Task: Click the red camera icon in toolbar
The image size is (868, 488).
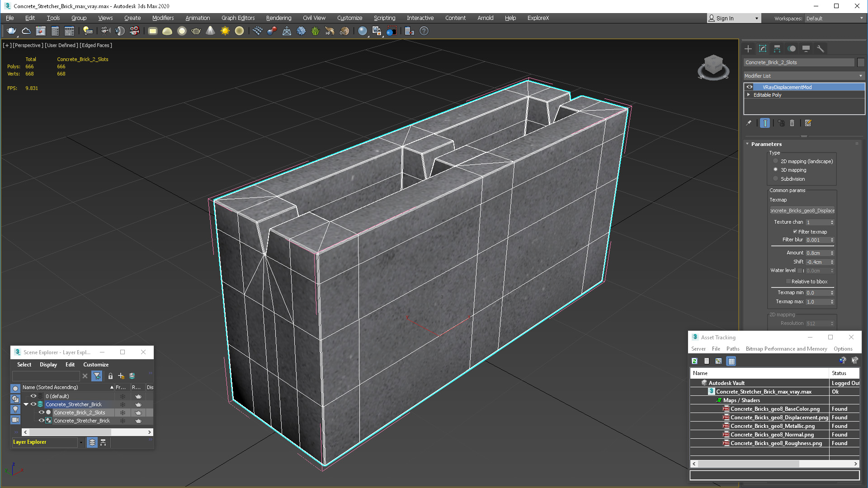Action: (x=134, y=31)
